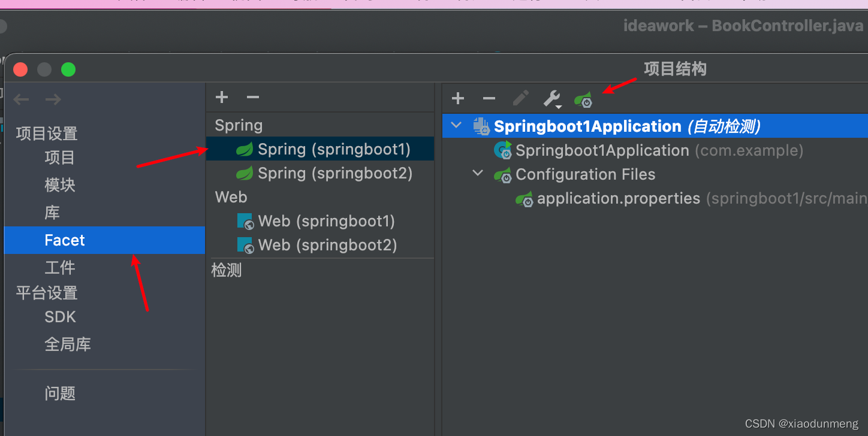Click the wrench settings icon above the context panel
868x436 pixels.
click(551, 98)
